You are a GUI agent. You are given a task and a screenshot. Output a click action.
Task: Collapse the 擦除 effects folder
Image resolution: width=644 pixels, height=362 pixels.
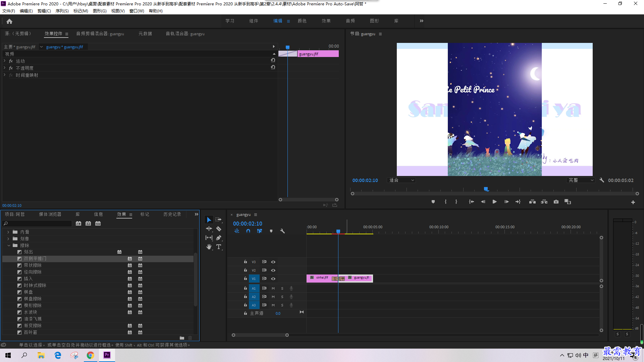tap(9, 245)
